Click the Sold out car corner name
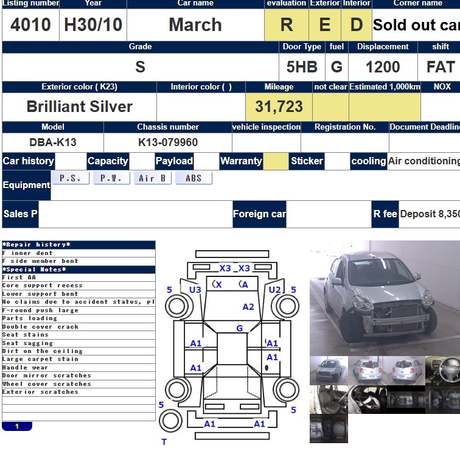This screenshot has width=460, height=476. pos(416,24)
